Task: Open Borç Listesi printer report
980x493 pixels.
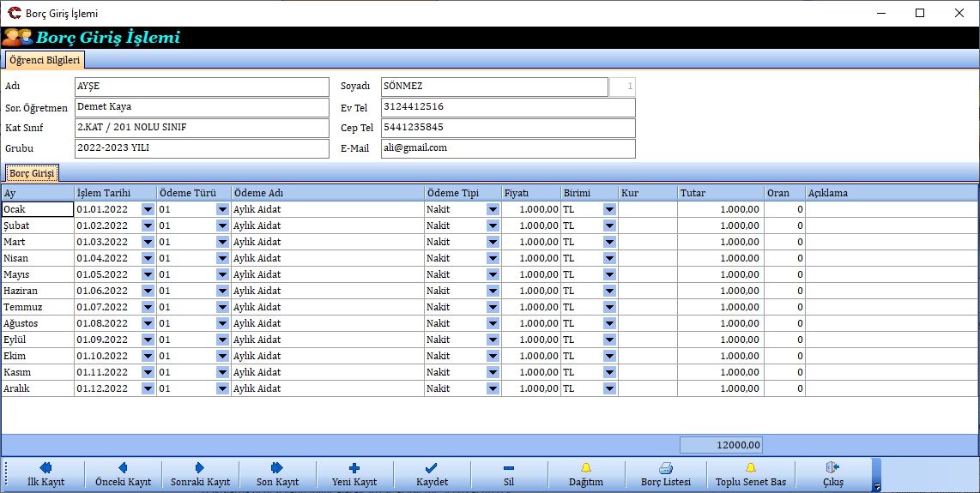Action: click(x=665, y=473)
